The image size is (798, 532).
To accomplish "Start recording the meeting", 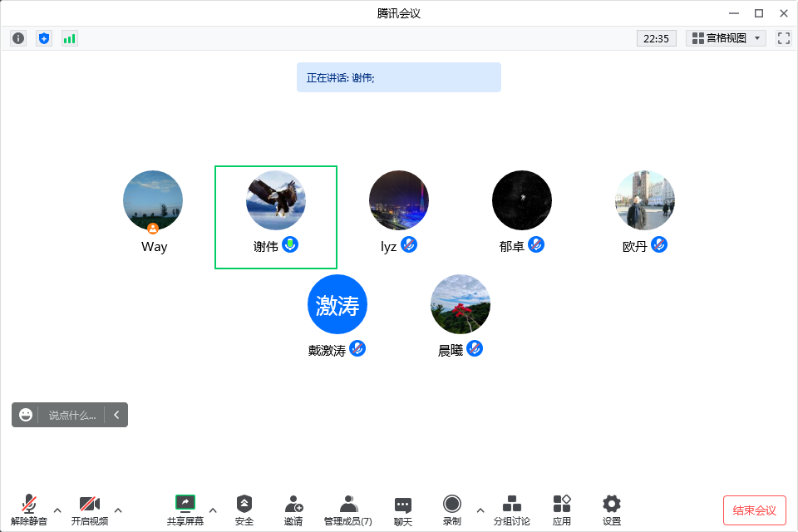I will [451, 510].
